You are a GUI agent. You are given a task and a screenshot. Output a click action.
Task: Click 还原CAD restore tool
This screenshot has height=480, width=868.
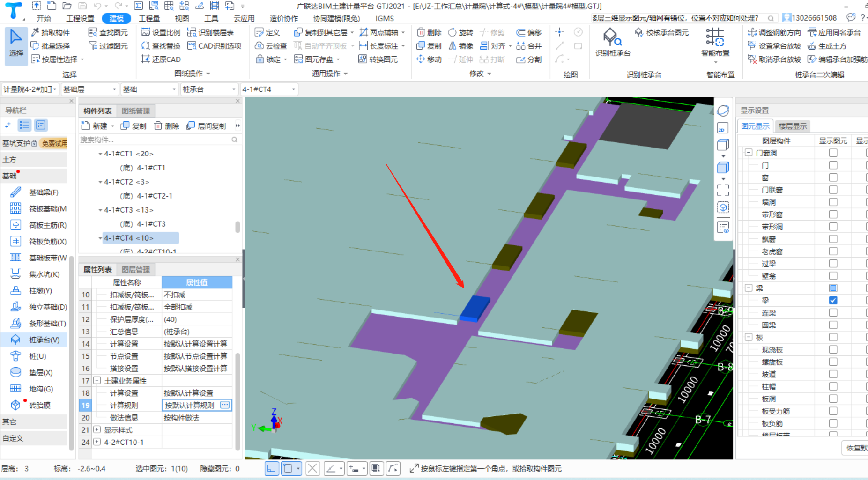pos(161,59)
